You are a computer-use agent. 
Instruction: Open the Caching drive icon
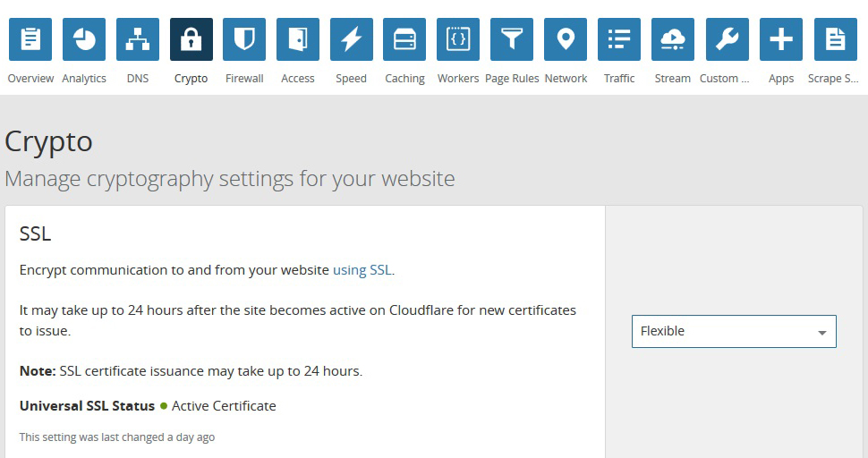pyautogui.click(x=404, y=39)
